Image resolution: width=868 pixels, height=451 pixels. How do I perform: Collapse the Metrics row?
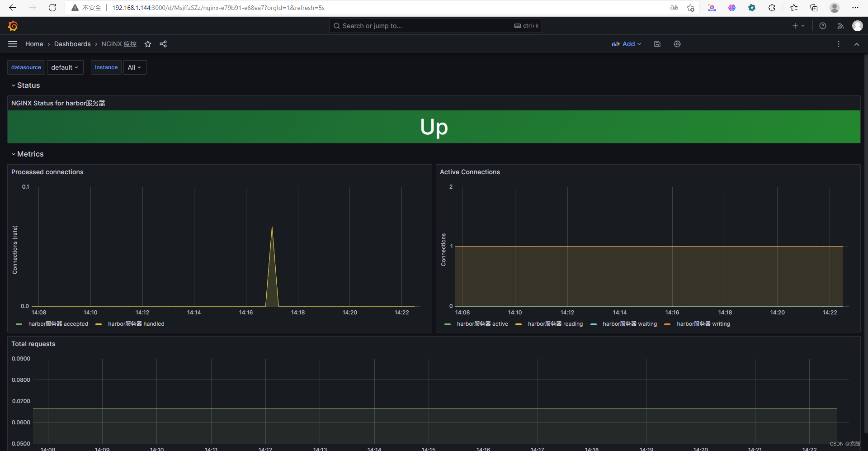[28, 154]
